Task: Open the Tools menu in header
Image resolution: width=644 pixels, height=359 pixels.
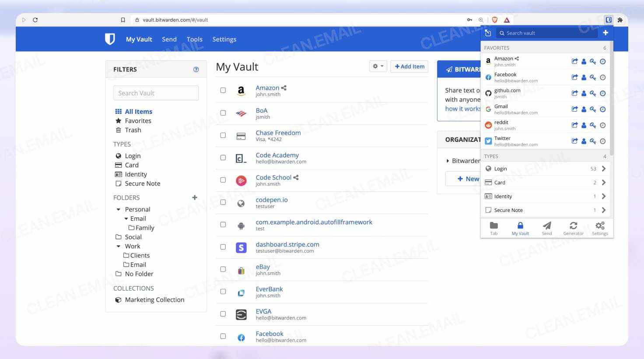Action: tap(194, 39)
